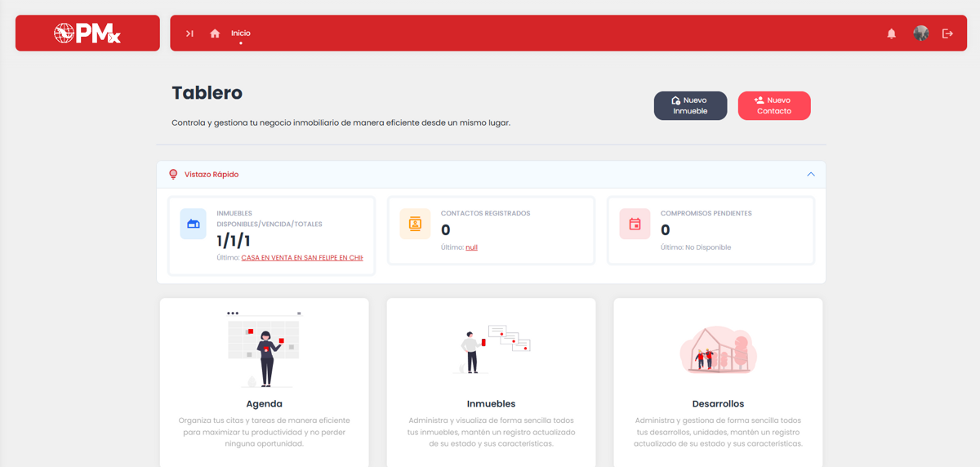Open the Inmuebles card
This screenshot has height=467, width=980.
pos(491,403)
